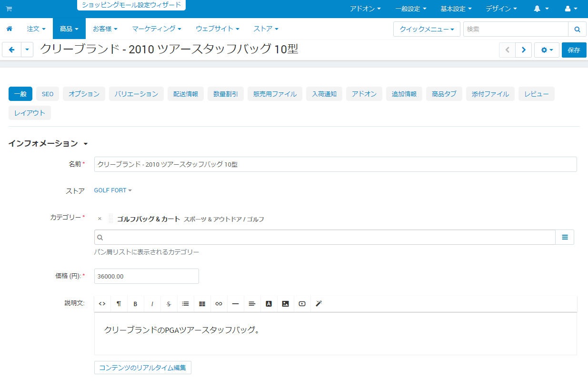Image resolution: width=588 pixels, height=389 pixels.
Task: Open the gear actions menu
Action: pyautogui.click(x=547, y=50)
